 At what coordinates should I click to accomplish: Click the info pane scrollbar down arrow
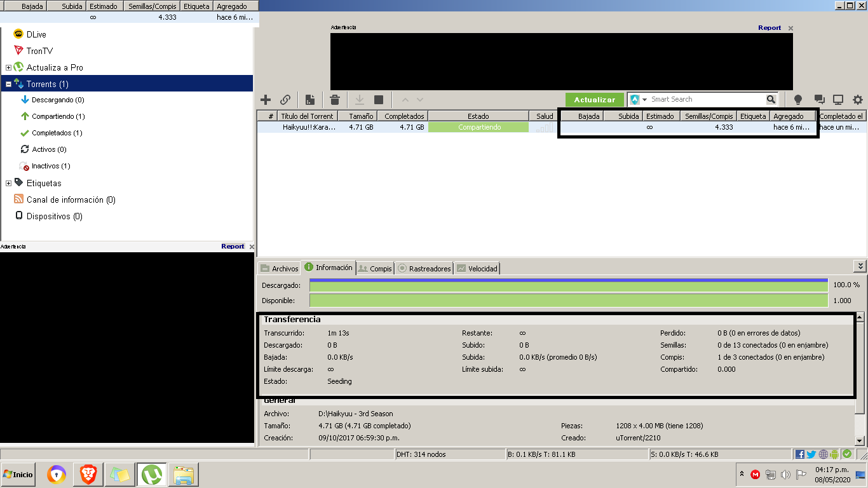860,440
